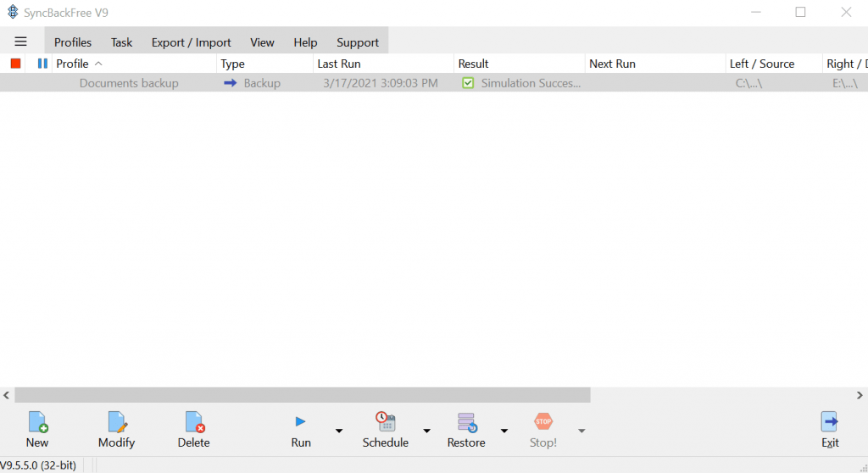The height and width of the screenshot is (473, 868).
Task: Click version V9.5.5.0 (32-bit) in status bar
Action: pyautogui.click(x=38, y=465)
